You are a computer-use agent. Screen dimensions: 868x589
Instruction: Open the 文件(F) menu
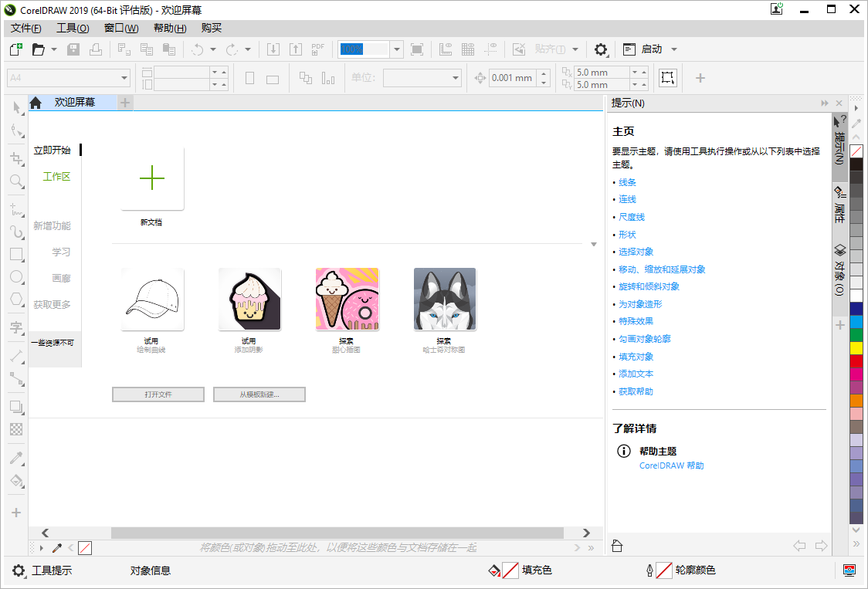tap(26, 29)
